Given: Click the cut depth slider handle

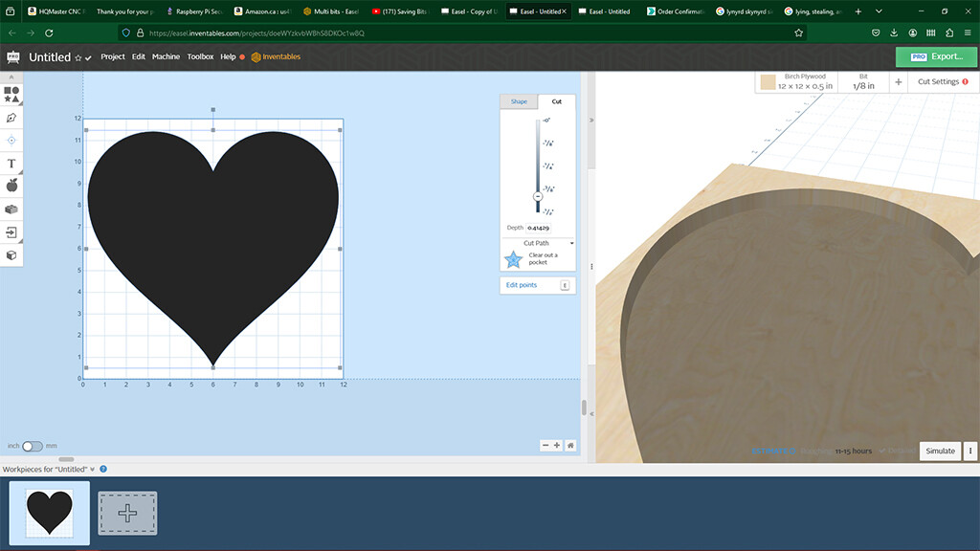Looking at the screenshot, I should click(538, 196).
